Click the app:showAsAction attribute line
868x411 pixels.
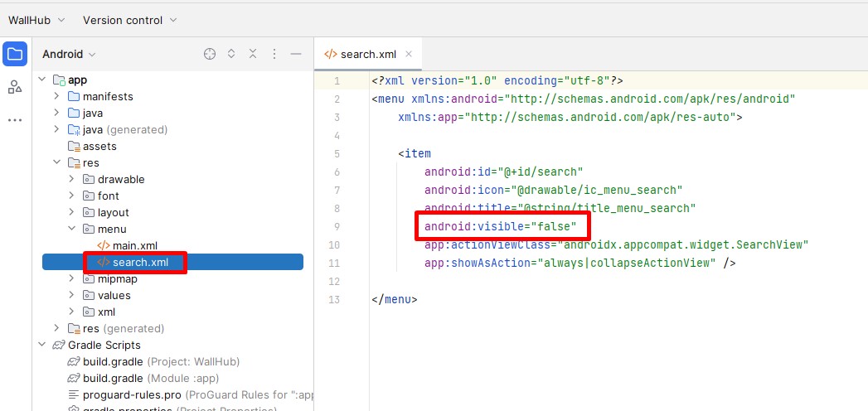(x=580, y=263)
